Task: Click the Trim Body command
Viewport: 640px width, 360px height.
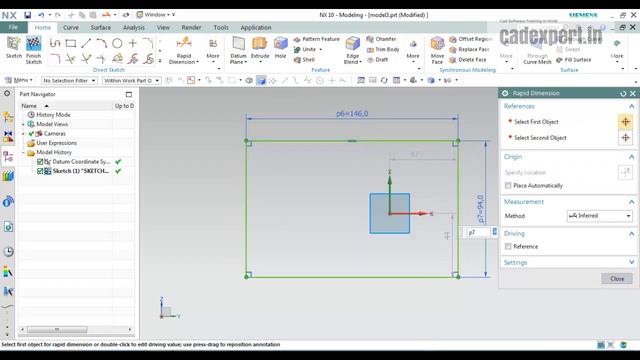Action: click(383, 49)
